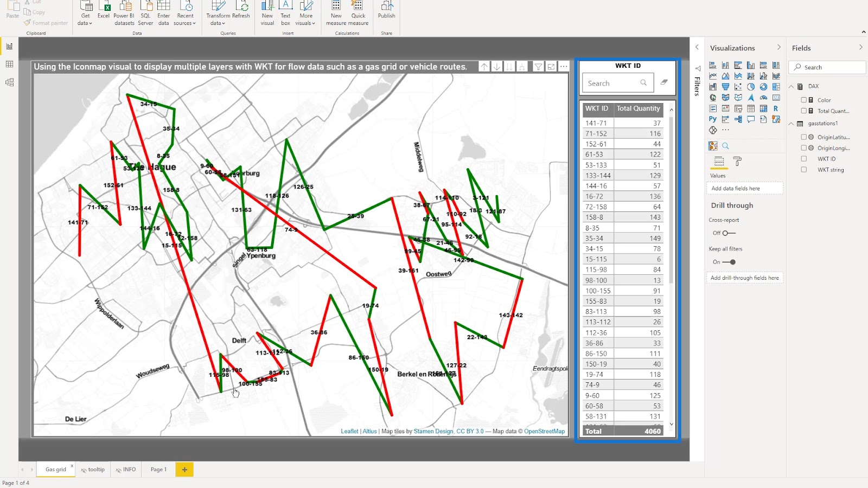The width and height of the screenshot is (868, 488).
Task: Select the line chart visual
Action: [713, 76]
